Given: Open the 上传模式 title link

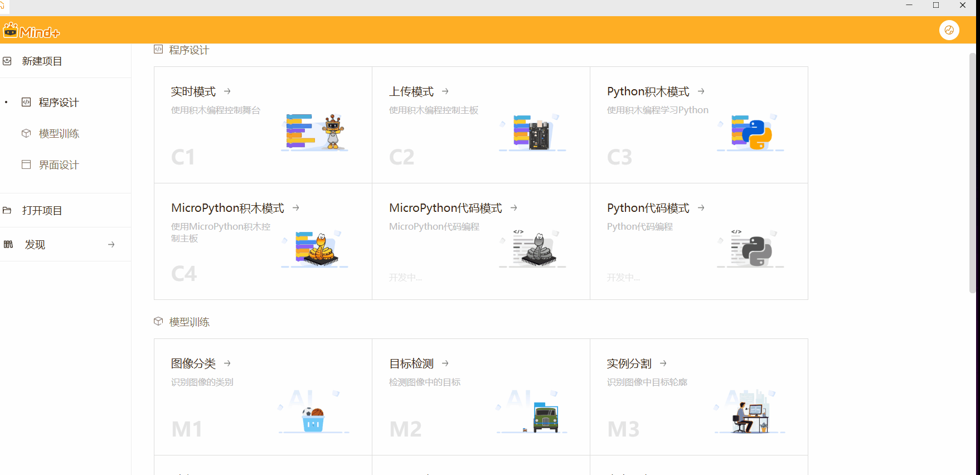Looking at the screenshot, I should [411, 91].
